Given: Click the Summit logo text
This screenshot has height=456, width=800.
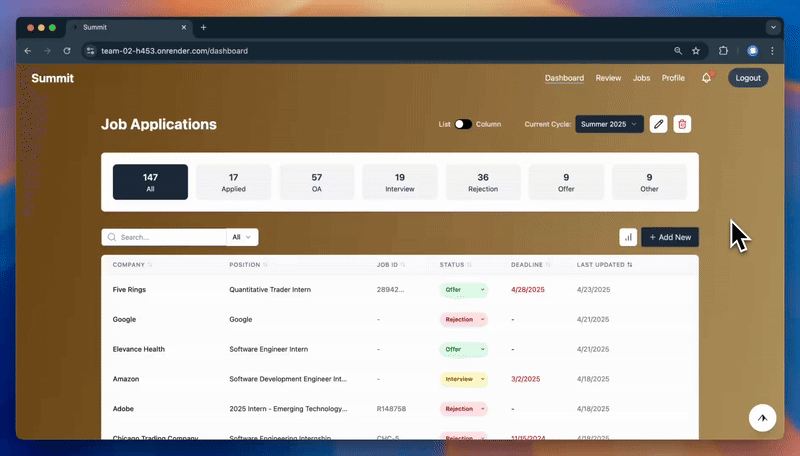Looking at the screenshot, I should (53, 78).
